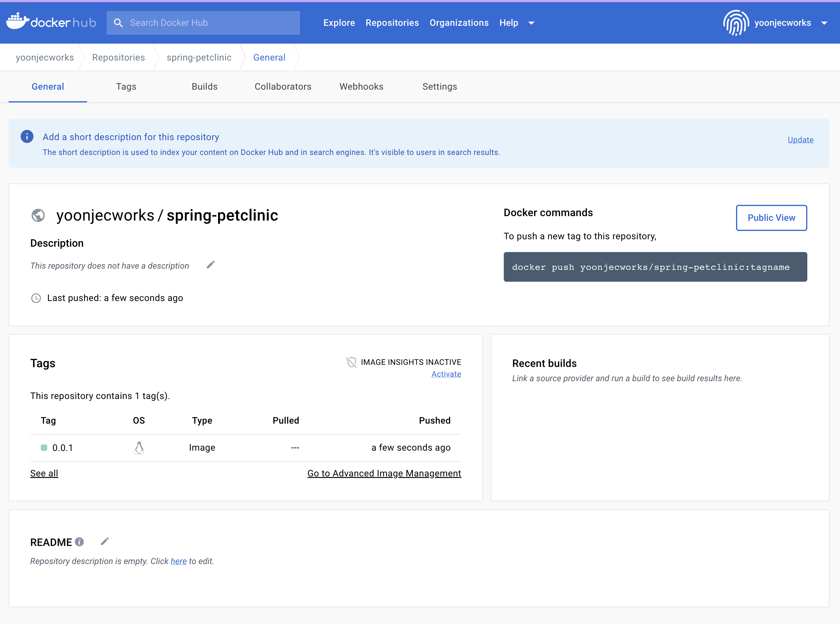
Task: Click the public globe icon beside repository name
Action: [x=38, y=216]
